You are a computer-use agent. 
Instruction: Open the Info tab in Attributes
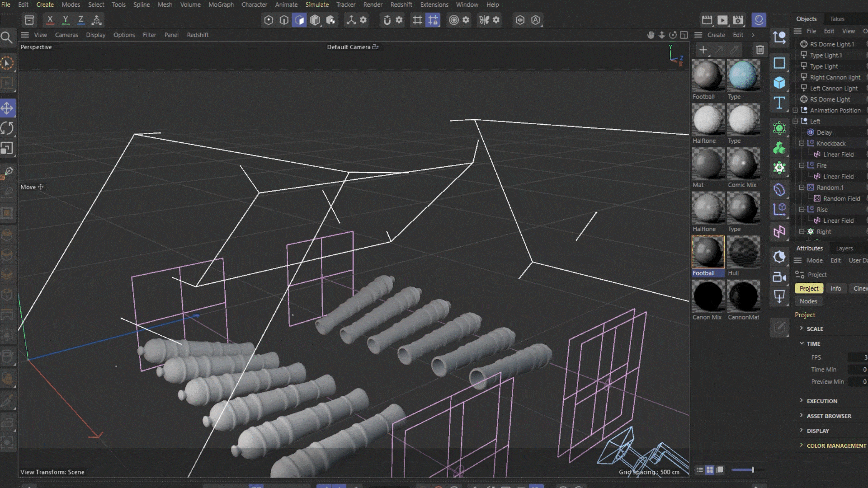click(835, 288)
